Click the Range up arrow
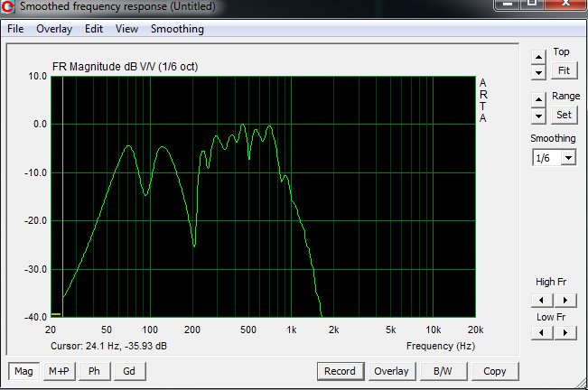 538,99
